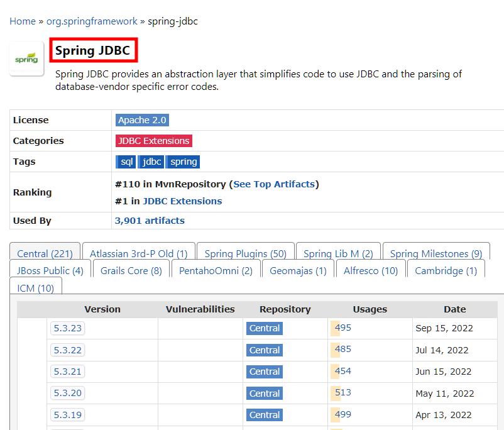This screenshot has width=504, height=430.
Task: Go to Home breadcrumb link
Action: click(x=23, y=21)
